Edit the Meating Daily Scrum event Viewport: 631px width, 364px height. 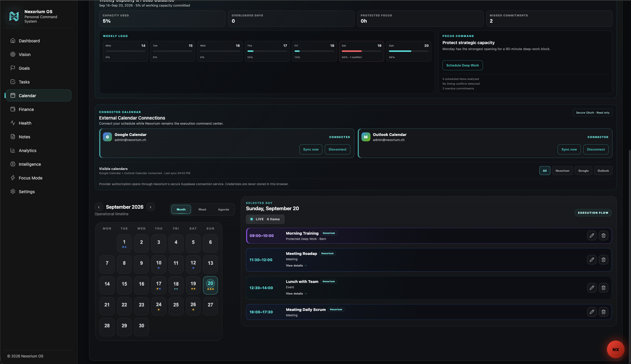point(592,312)
